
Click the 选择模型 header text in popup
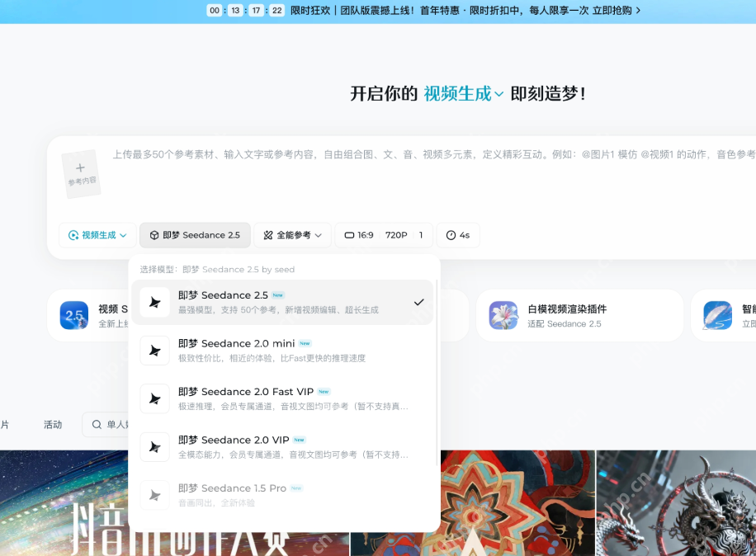point(217,269)
